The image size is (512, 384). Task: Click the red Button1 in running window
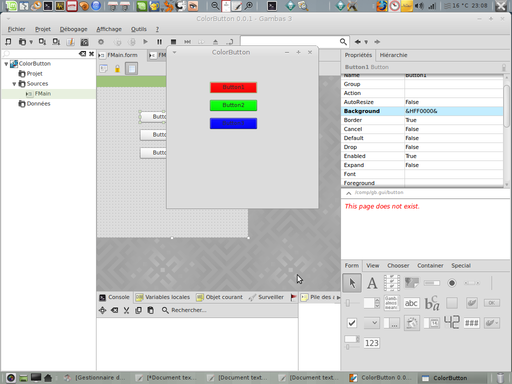pyautogui.click(x=233, y=87)
